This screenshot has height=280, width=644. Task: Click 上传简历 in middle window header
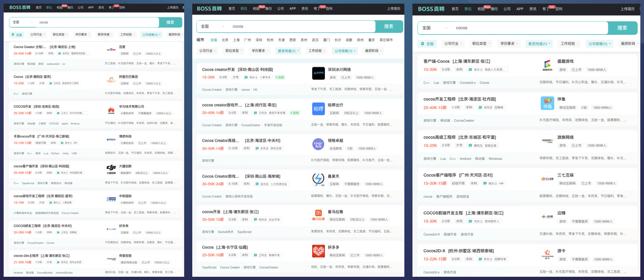(x=393, y=9)
